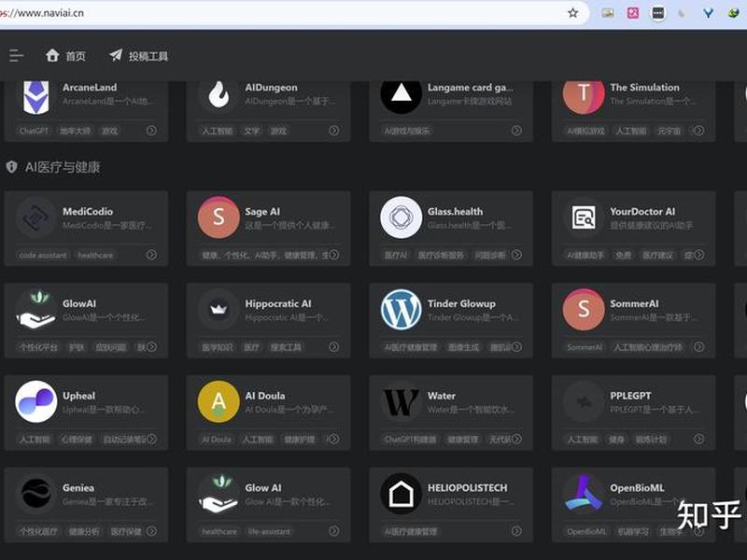Viewport: 747px width, 560px height.
Task: Click the OpenBioML tag on OpenBioML card
Action: [586, 531]
